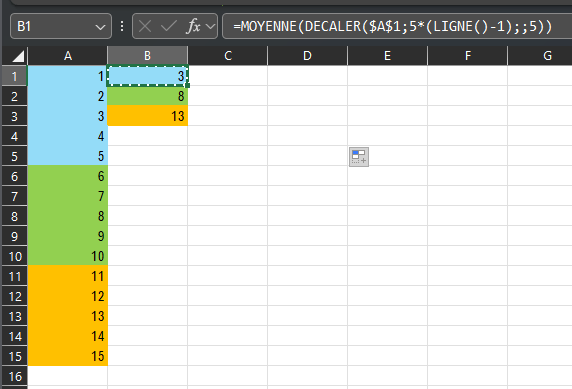This screenshot has height=389, width=572.
Task: Select row 7 header
Action: (x=14, y=196)
